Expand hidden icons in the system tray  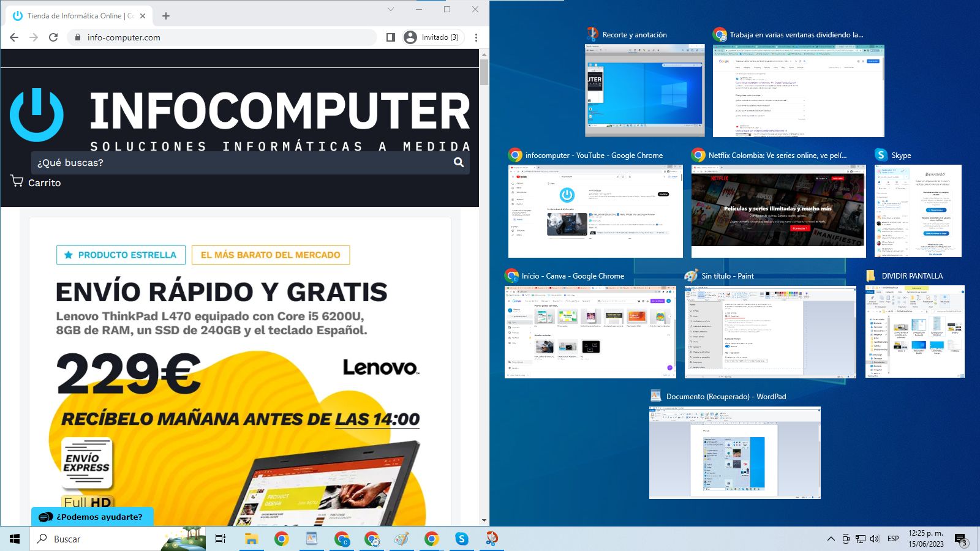830,539
